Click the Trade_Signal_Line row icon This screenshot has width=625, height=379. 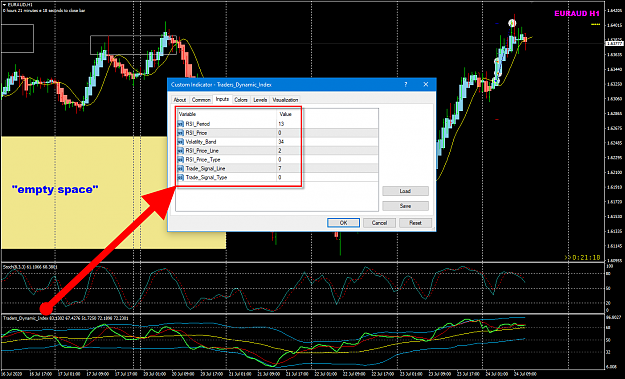pyautogui.click(x=181, y=169)
